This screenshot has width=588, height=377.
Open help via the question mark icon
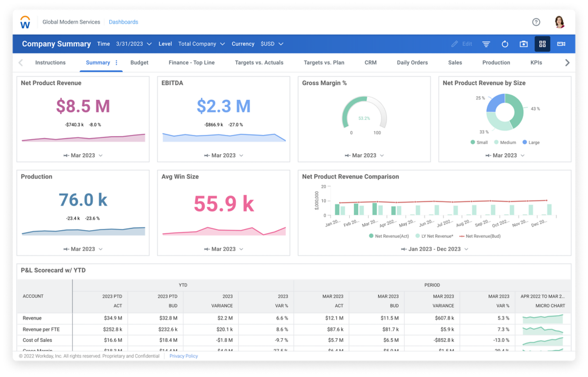coord(536,22)
